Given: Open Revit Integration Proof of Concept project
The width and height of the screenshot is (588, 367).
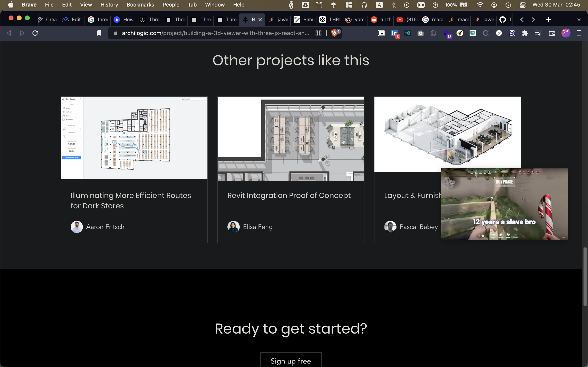Looking at the screenshot, I should click(289, 195).
